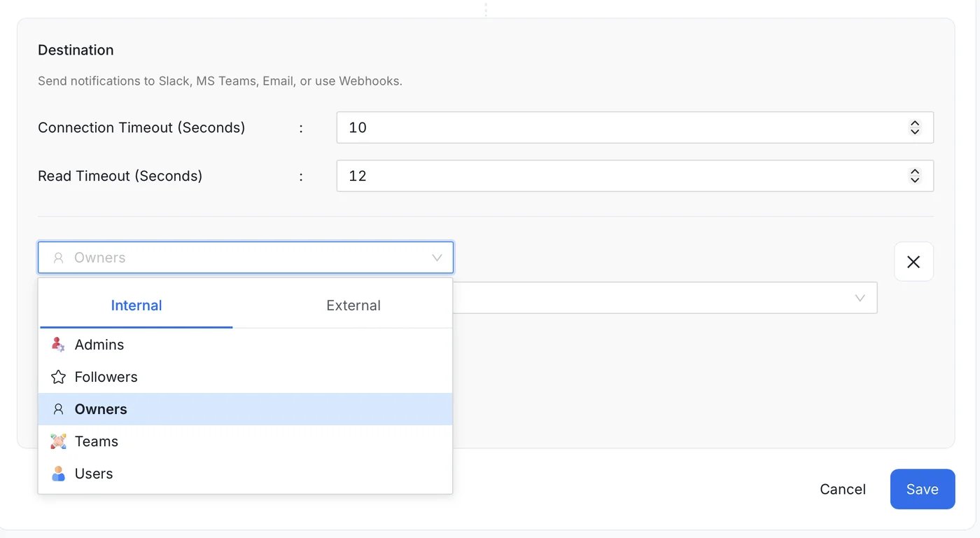Click the Owners person icon in list
The image size is (980, 538).
click(58, 409)
